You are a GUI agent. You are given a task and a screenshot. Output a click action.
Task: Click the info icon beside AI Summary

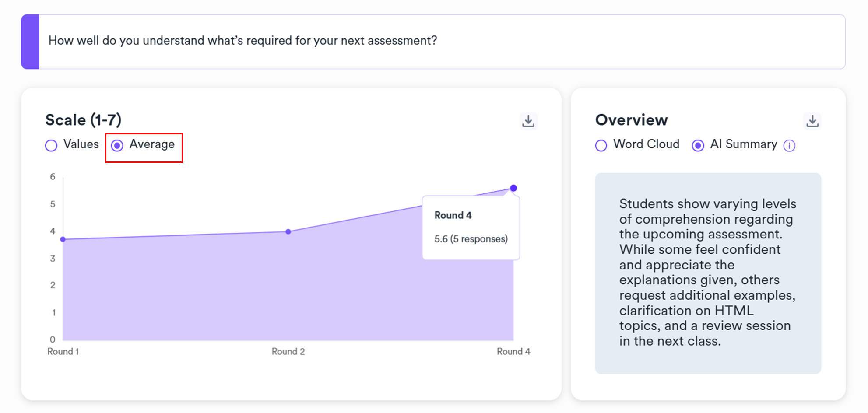789,146
